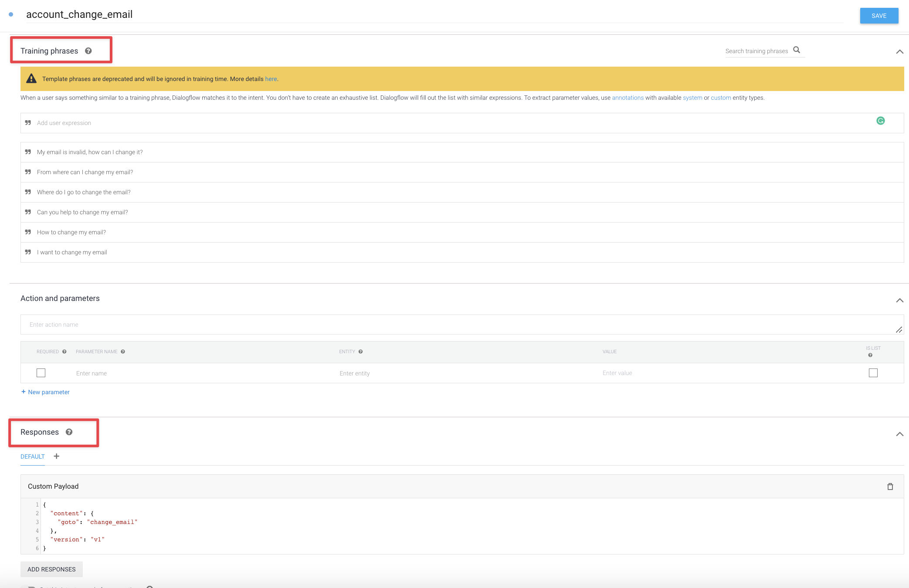Click the quote icon in Add user expression field
This screenshot has height=588, width=909.
[x=28, y=123]
